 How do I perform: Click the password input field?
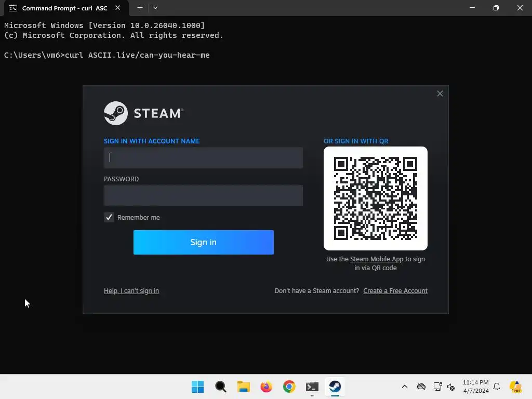tap(203, 195)
